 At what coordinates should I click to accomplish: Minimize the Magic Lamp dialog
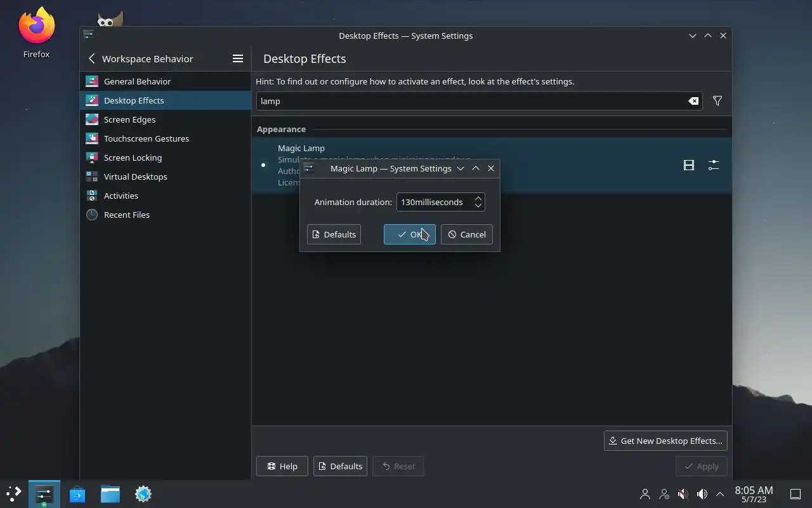coord(461,168)
